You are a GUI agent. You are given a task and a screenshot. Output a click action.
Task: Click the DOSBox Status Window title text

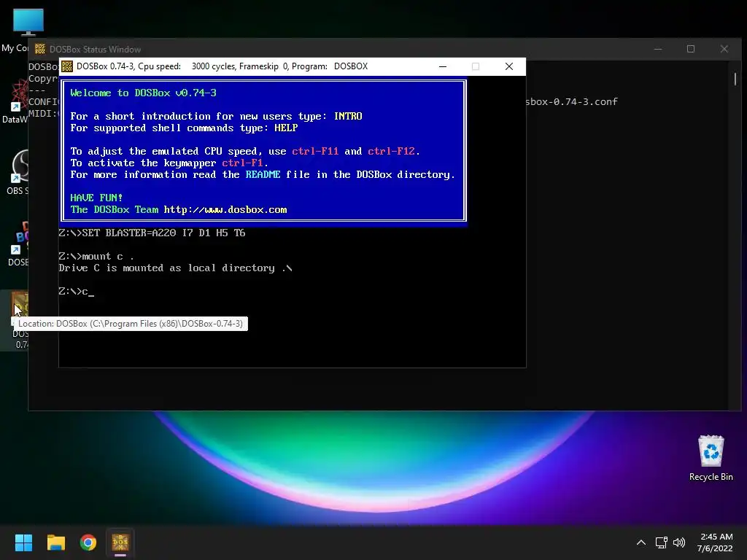pyautogui.click(x=96, y=49)
